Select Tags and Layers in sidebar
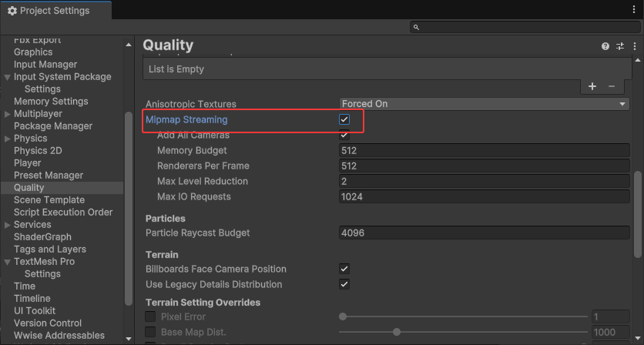Screen dimensions: 644x345 [50, 250]
